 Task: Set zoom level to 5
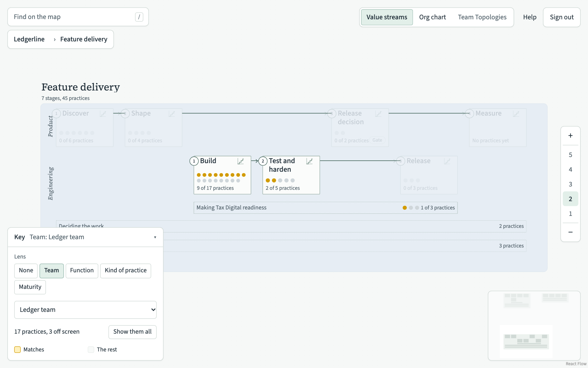coord(571,155)
